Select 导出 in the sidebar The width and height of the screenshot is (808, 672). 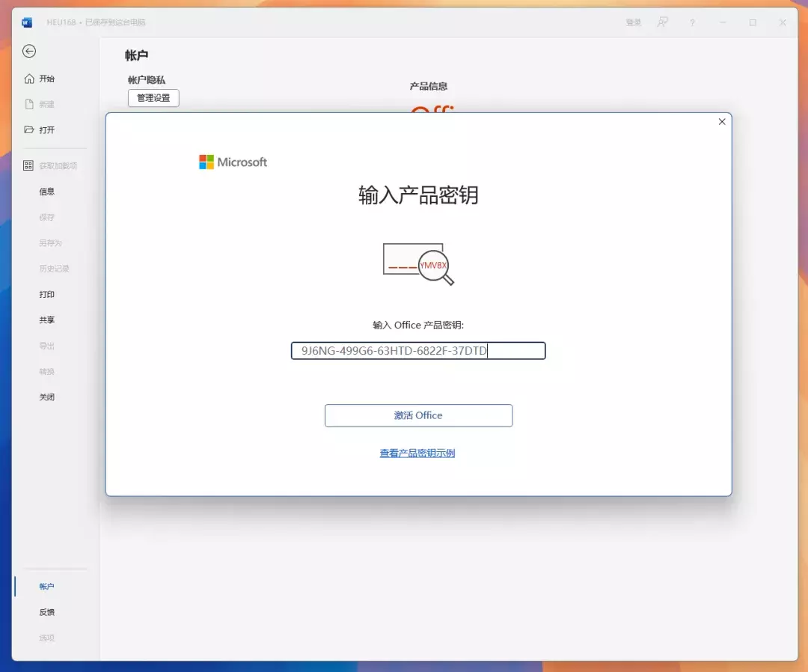click(x=46, y=346)
